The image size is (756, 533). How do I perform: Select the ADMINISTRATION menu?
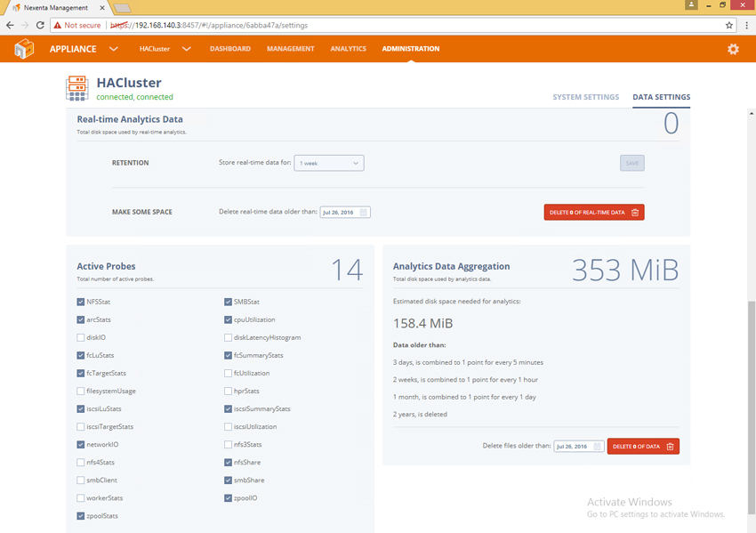(x=411, y=49)
